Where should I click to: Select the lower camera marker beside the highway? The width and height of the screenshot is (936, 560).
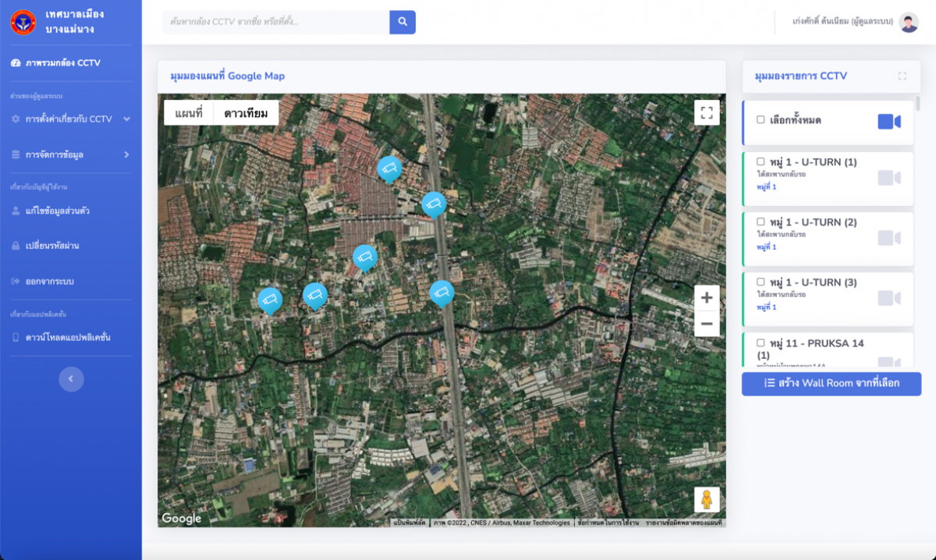point(441,292)
